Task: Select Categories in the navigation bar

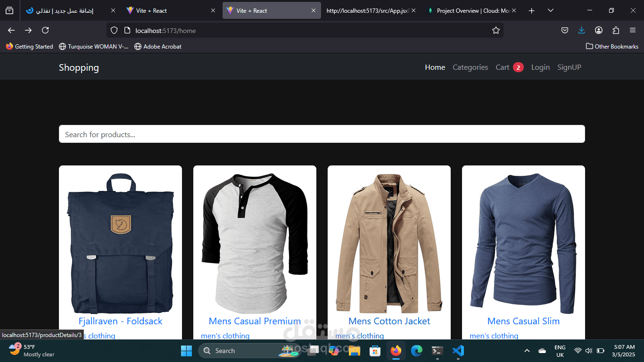Action: 470,67
